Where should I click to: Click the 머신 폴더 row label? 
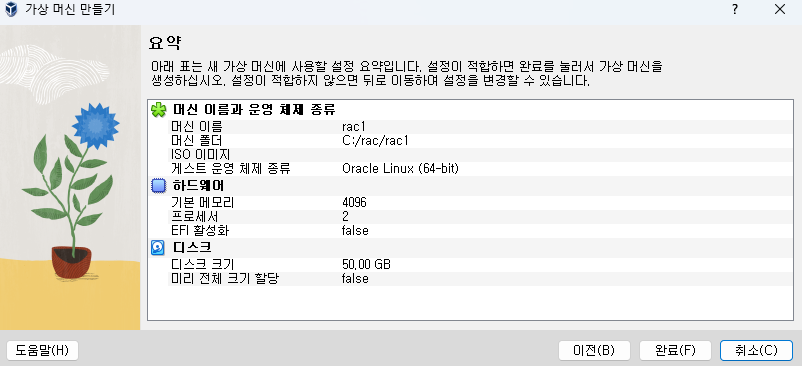pos(197,141)
